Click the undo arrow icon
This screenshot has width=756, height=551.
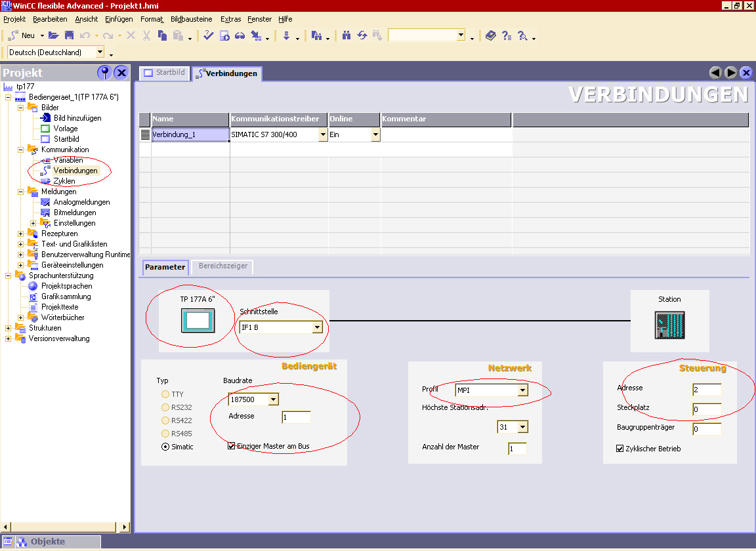[x=85, y=35]
